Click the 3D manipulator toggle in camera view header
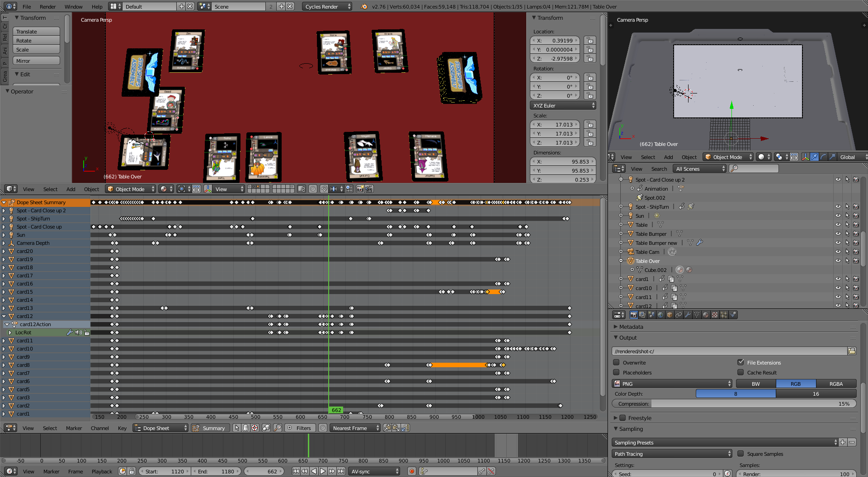This screenshot has height=477, width=868. 805,157
